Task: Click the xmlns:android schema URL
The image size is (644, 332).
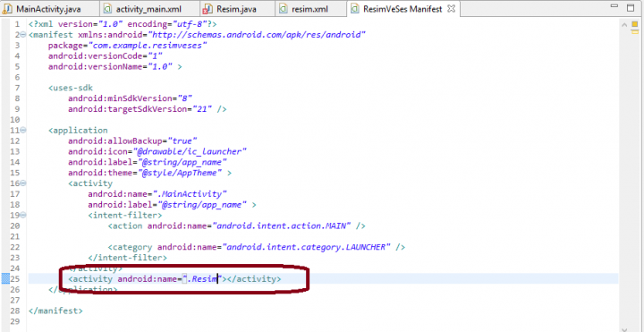Action: point(257,35)
